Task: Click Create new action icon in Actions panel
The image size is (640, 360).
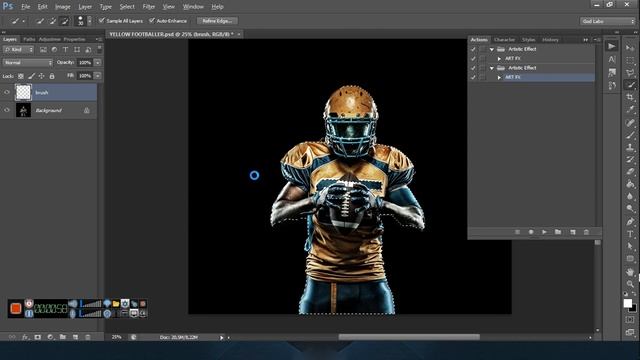Action: 573,232
